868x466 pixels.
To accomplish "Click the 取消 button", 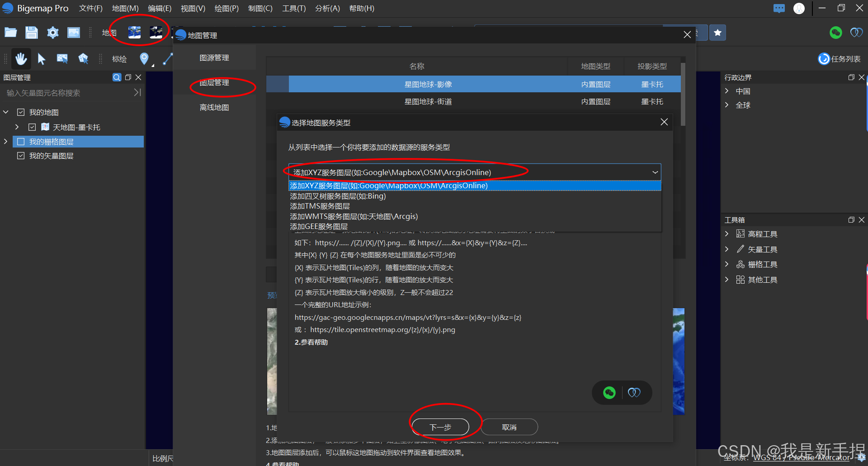I will tap(509, 427).
